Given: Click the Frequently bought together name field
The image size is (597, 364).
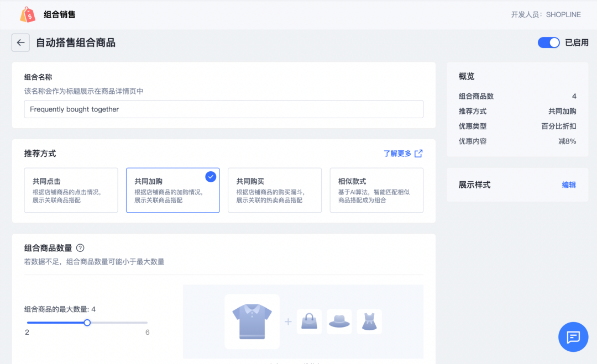Looking at the screenshot, I should (223, 109).
